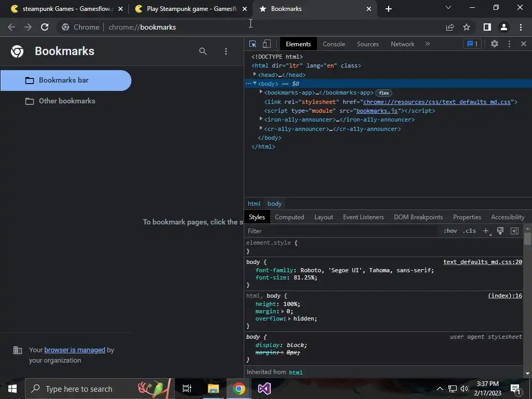Switch to the Layout pane
The width and height of the screenshot is (532, 399).
[x=324, y=217]
